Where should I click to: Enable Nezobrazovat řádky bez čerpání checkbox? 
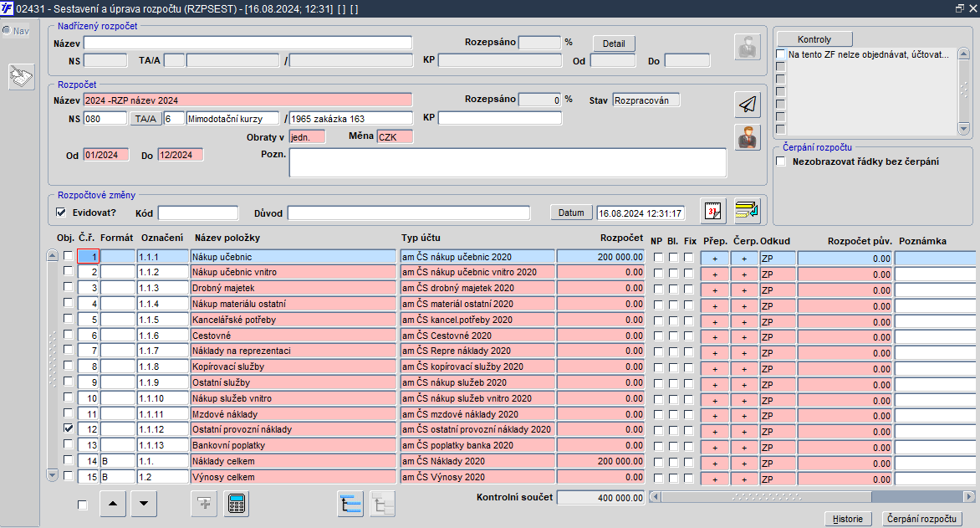(x=781, y=161)
